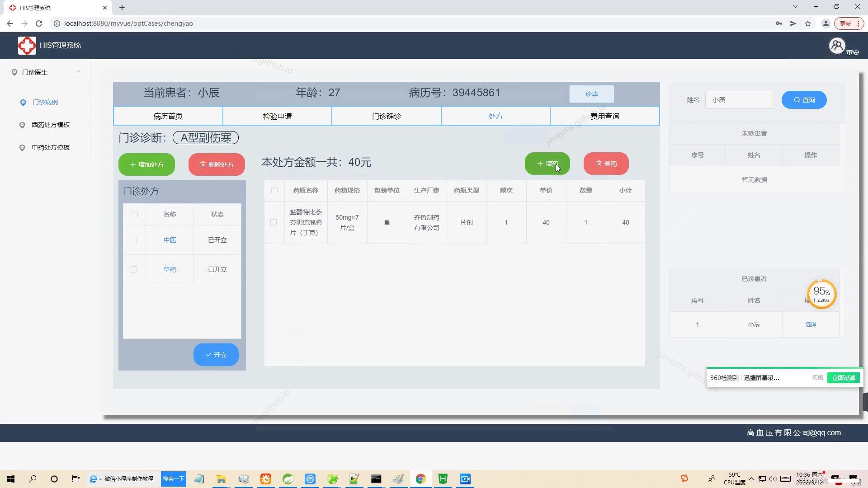Check the 草药 prescription checkbox

[x=134, y=269]
